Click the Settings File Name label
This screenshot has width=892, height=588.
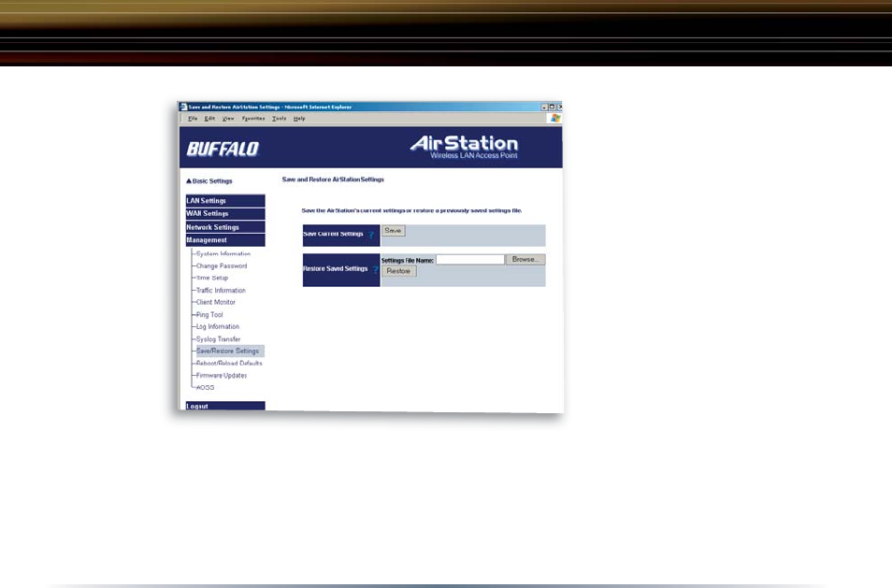point(408,261)
